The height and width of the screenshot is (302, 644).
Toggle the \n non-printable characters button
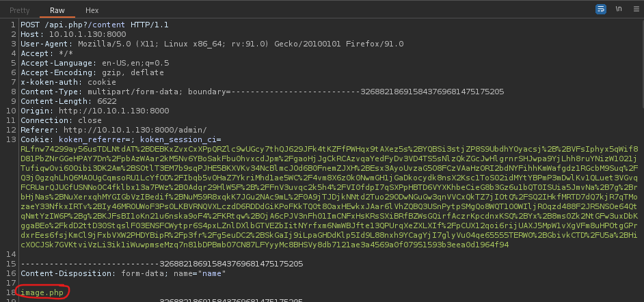(x=618, y=10)
